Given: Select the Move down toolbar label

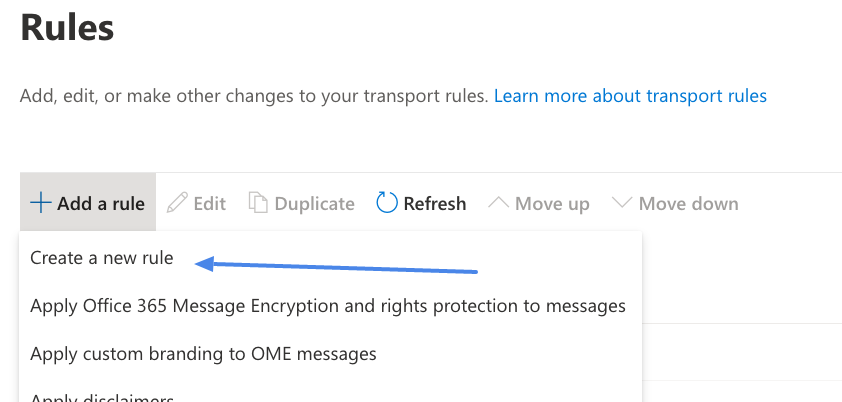Looking at the screenshot, I should pos(689,204).
